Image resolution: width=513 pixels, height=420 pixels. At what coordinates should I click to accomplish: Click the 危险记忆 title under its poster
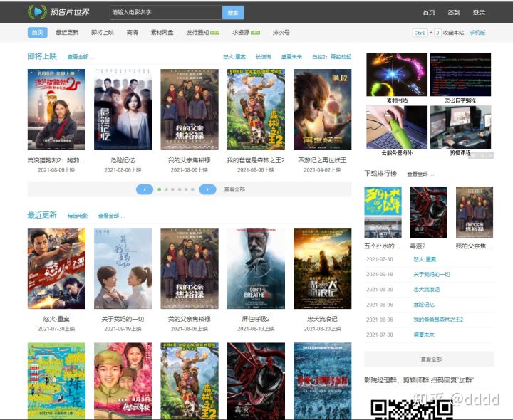click(x=123, y=160)
